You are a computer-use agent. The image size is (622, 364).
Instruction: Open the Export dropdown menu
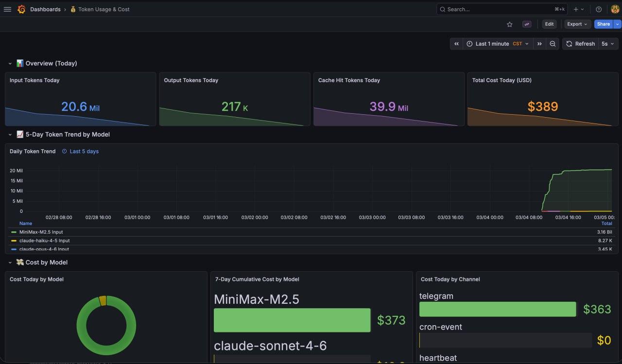pos(577,24)
